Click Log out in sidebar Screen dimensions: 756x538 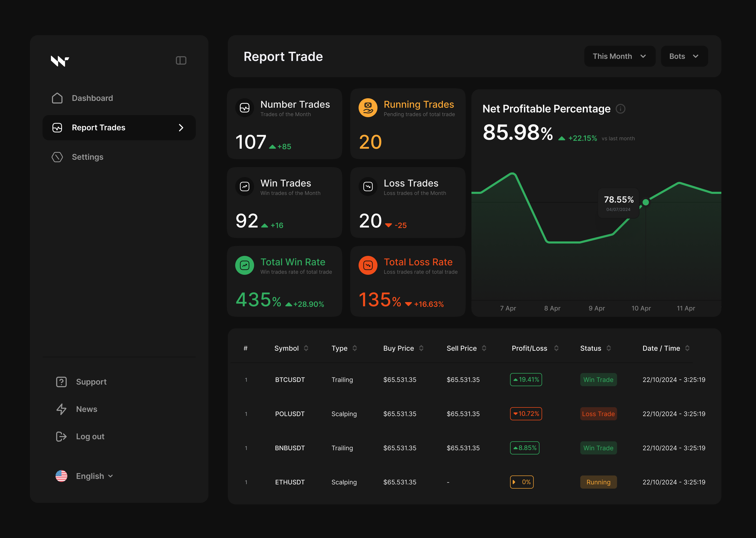[90, 437]
